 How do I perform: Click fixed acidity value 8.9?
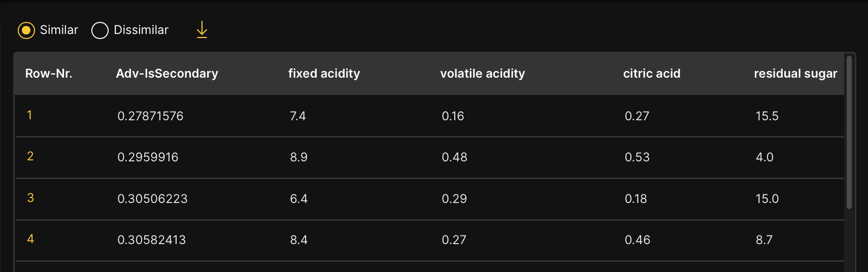298,157
